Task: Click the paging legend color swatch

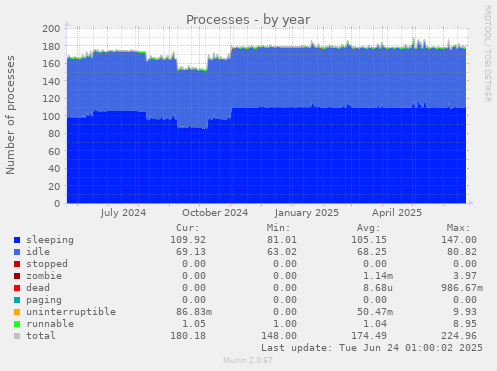Action: 17,300
